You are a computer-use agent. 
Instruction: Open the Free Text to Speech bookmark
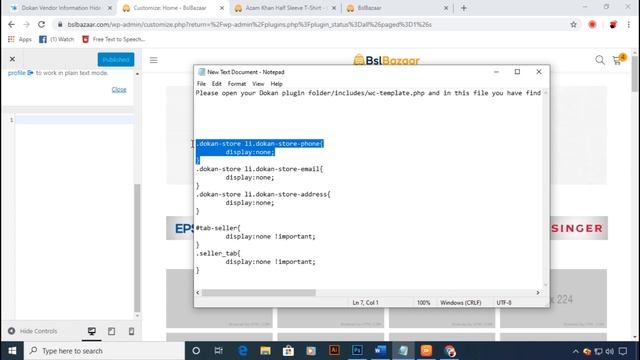click(x=114, y=39)
